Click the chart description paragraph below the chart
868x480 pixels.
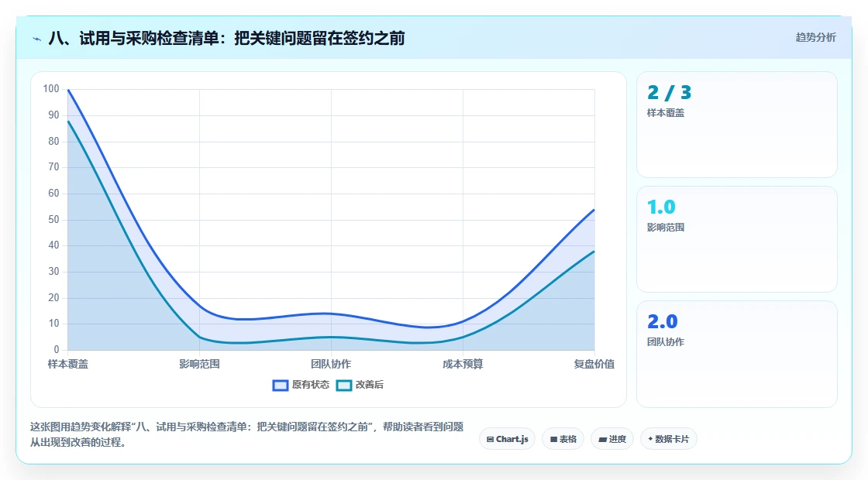[246, 434]
